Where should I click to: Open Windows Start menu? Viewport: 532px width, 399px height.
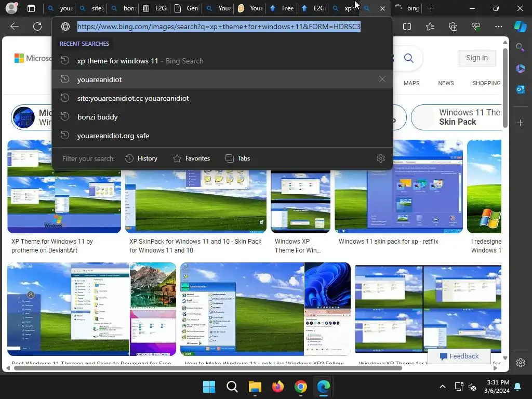(x=209, y=387)
